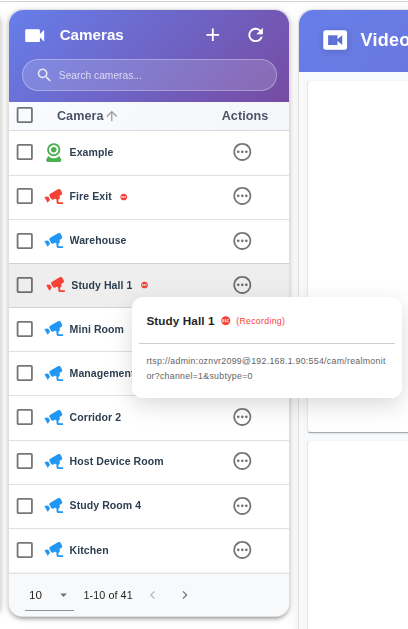Select the Mini Room camera entry
Image resolution: width=408 pixels, height=629 pixels.
click(x=96, y=329)
